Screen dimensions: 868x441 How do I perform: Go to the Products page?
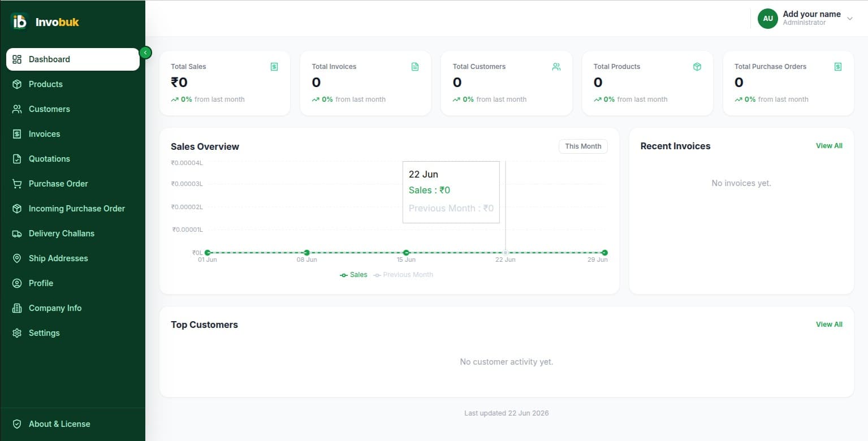coord(73,84)
